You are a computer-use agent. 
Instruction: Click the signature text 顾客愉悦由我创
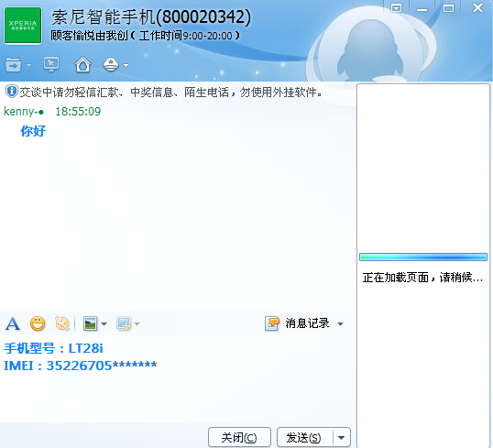[x=89, y=36]
